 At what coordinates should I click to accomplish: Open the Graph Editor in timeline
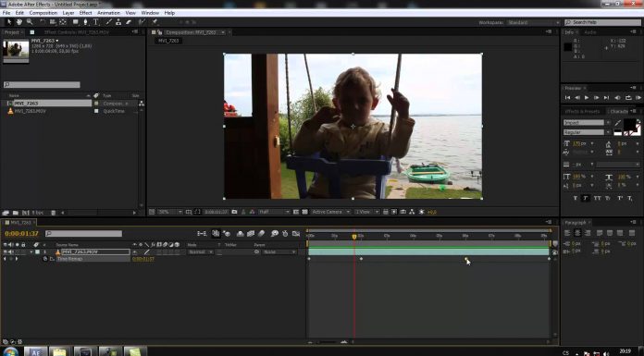[x=296, y=234]
